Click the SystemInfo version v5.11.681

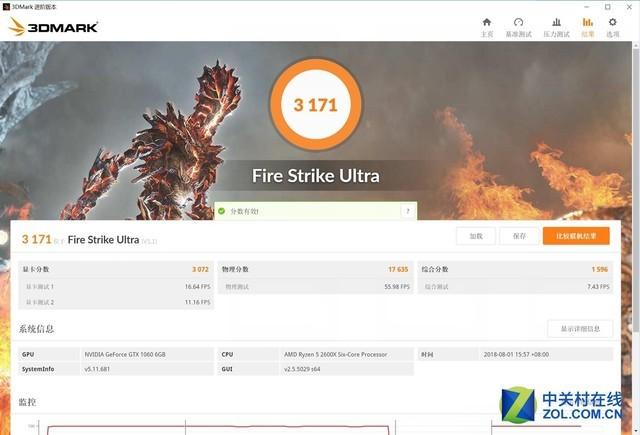(x=97, y=369)
